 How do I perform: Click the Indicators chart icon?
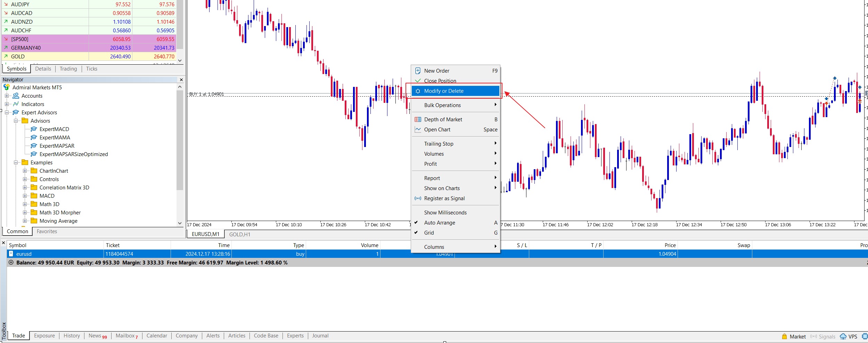pyautogui.click(x=16, y=104)
